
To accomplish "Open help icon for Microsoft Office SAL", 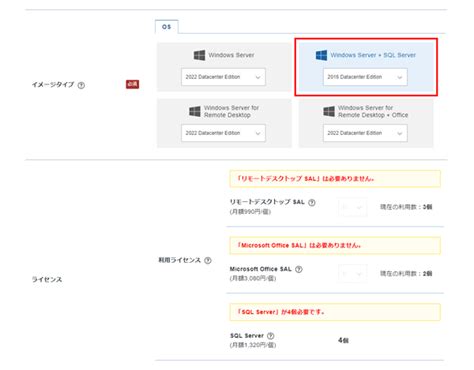I will (299, 269).
